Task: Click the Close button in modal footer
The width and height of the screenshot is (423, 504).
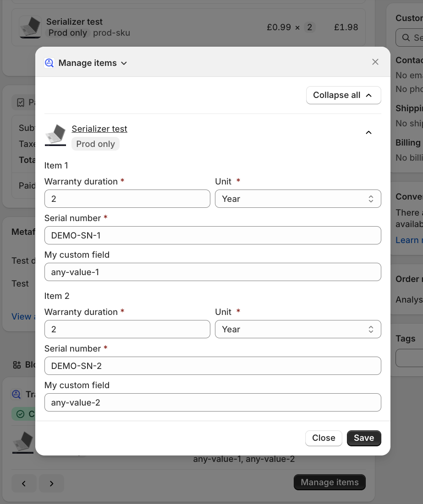Action: point(324,438)
